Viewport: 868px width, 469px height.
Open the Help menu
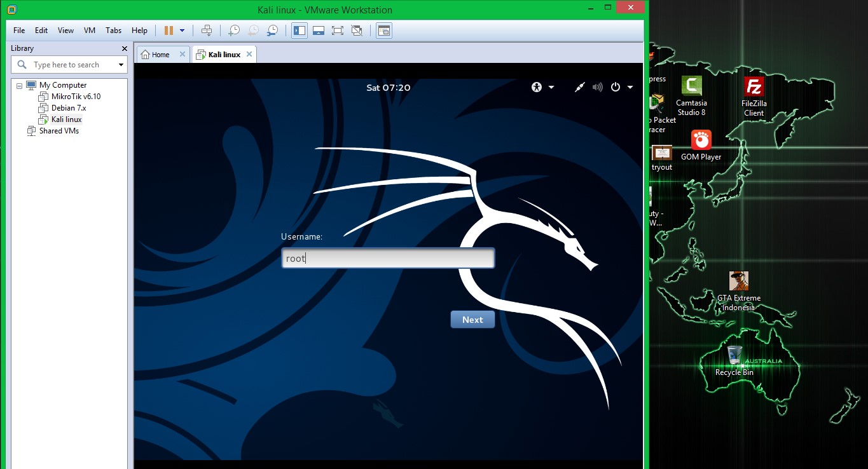139,31
